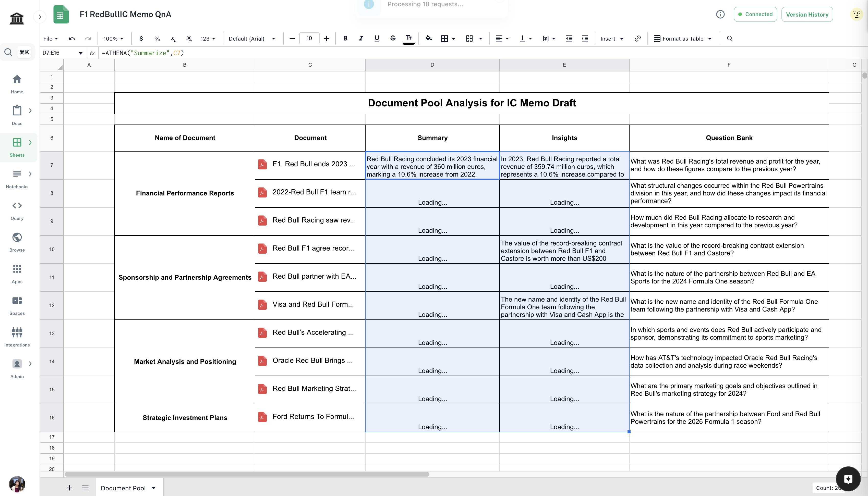Screen dimensions: 868x496
Task: Open the Document Pool sheet tab
Action: pyautogui.click(x=123, y=488)
